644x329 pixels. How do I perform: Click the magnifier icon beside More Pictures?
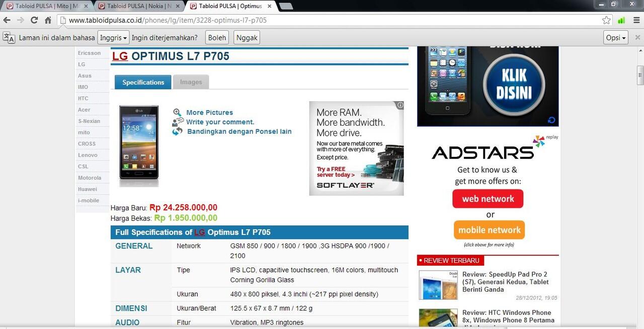click(177, 113)
